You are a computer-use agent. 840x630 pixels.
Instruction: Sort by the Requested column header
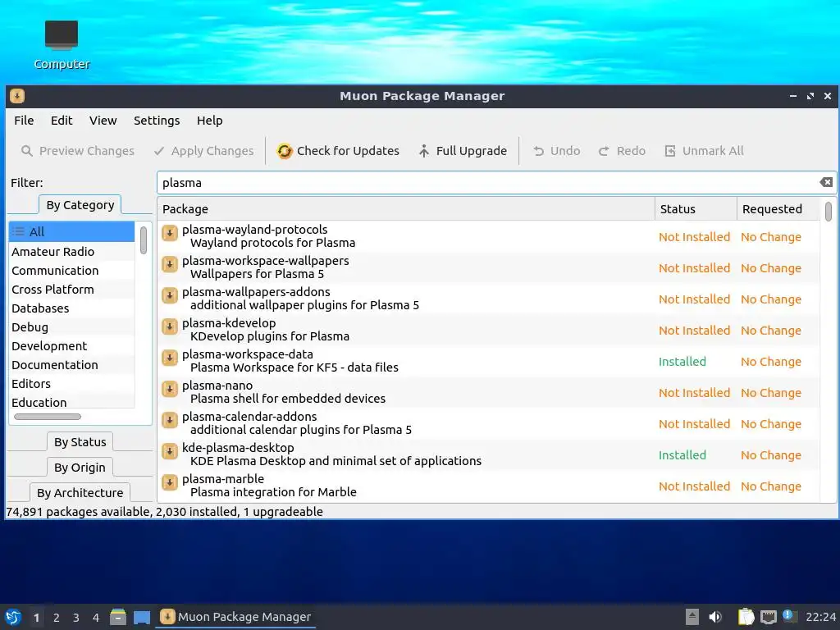(778, 209)
